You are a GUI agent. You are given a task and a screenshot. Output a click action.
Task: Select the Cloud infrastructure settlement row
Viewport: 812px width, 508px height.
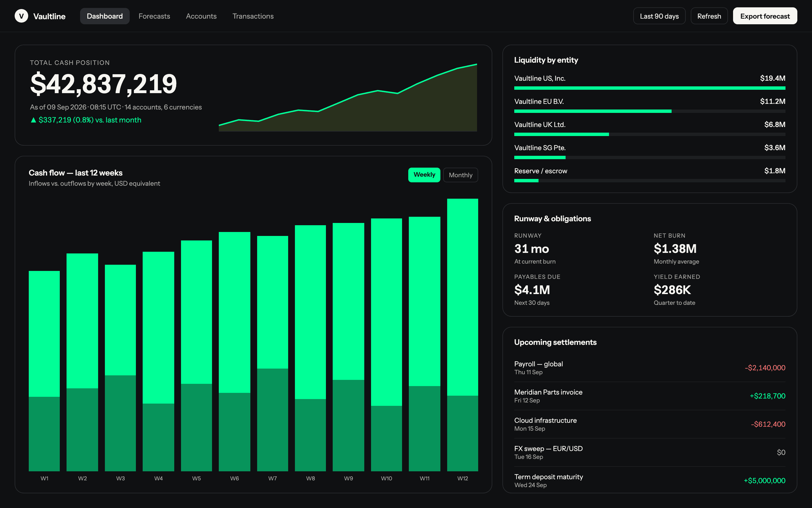(650, 424)
